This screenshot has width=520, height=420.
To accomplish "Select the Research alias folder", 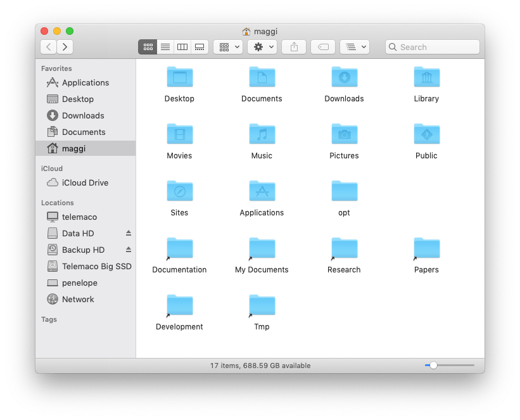I will coord(344,249).
